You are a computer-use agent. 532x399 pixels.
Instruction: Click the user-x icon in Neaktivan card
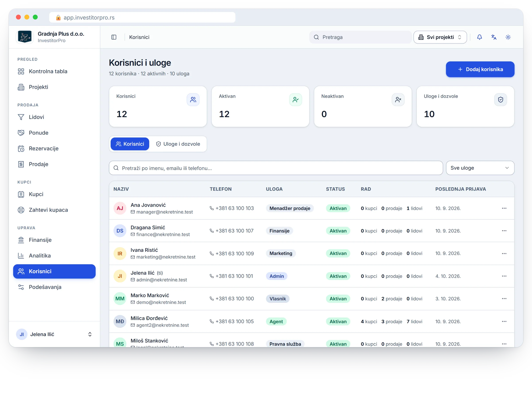(398, 100)
